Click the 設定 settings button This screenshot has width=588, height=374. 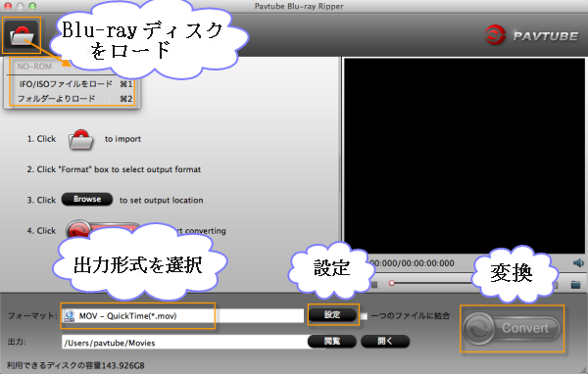[x=332, y=315]
